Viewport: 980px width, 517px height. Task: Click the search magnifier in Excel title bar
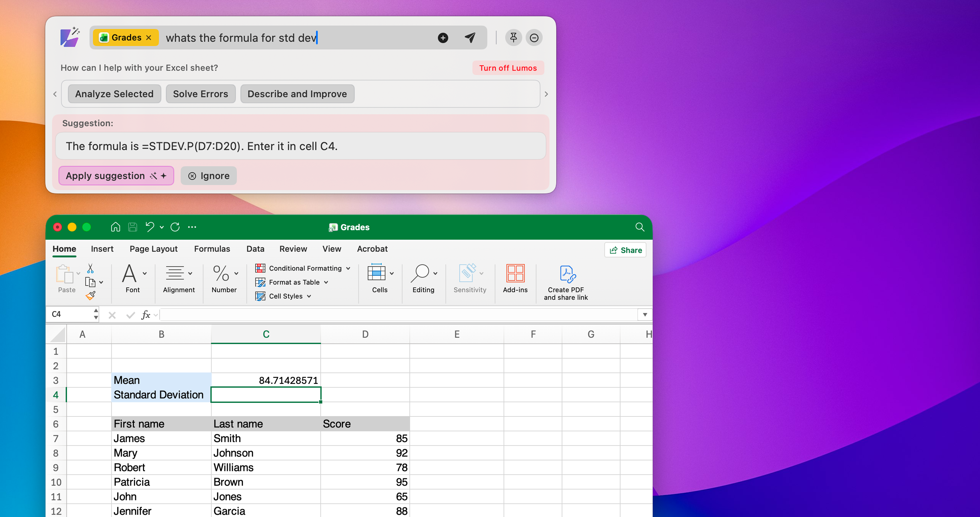639,227
